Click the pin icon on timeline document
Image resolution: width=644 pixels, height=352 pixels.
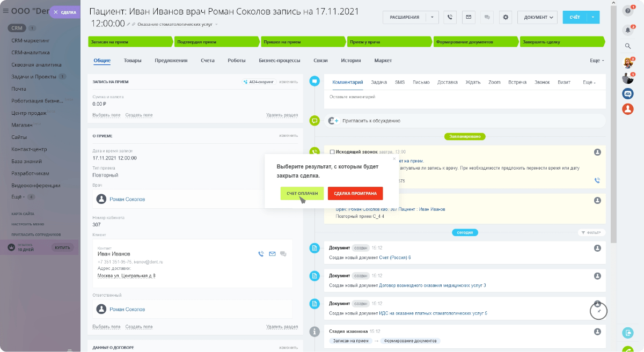598,311
